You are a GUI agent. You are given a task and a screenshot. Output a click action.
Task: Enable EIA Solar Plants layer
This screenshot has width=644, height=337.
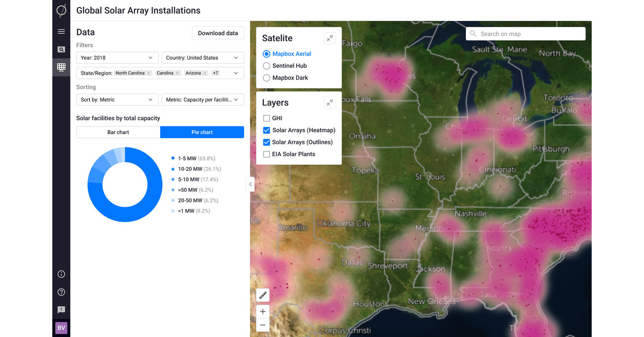point(267,154)
